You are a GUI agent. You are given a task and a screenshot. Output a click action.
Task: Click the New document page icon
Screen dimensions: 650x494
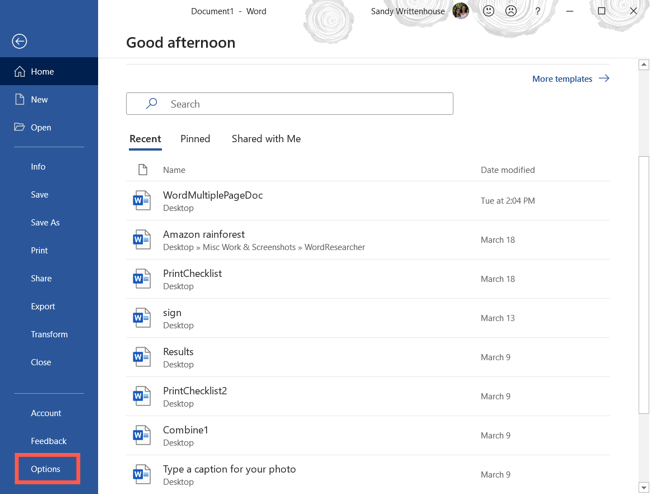19,99
